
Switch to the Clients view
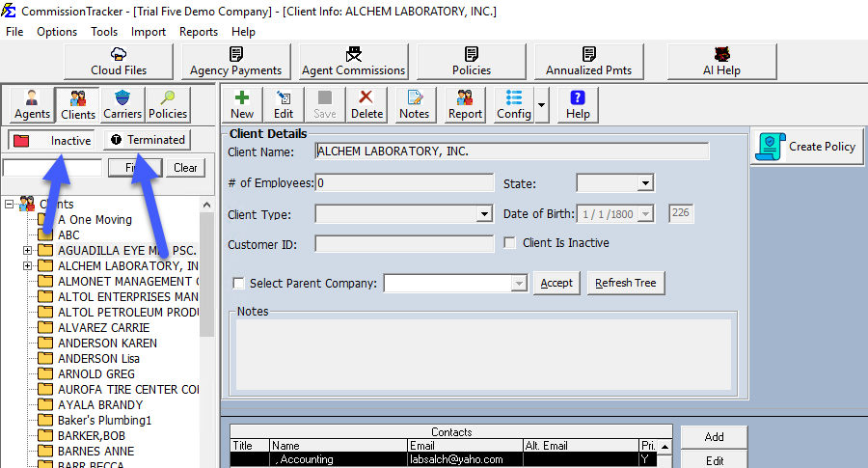(x=77, y=104)
